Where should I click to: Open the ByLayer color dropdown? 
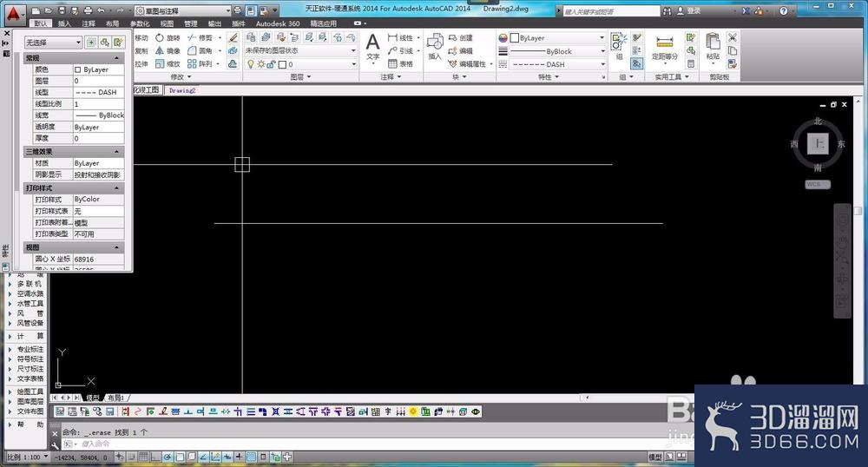(557, 37)
